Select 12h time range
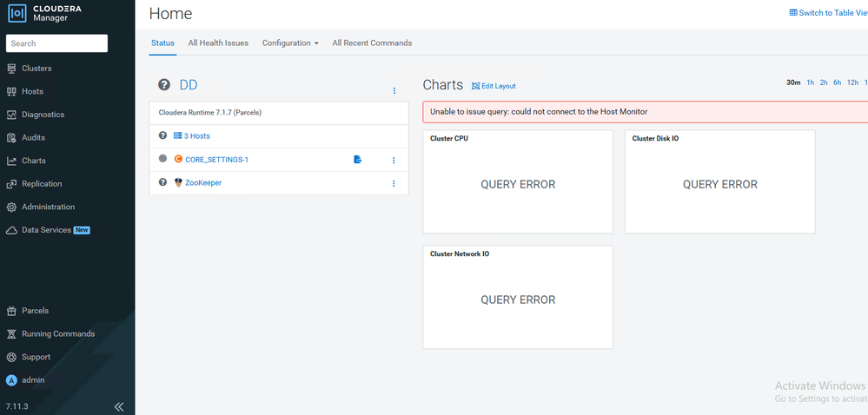Screen dimensions: 868x415 pos(852,82)
